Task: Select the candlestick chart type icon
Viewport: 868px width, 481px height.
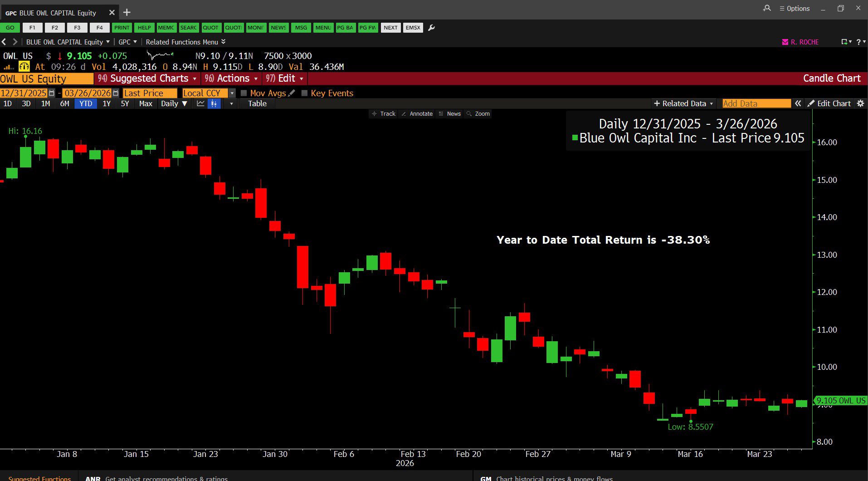Action: click(x=214, y=103)
